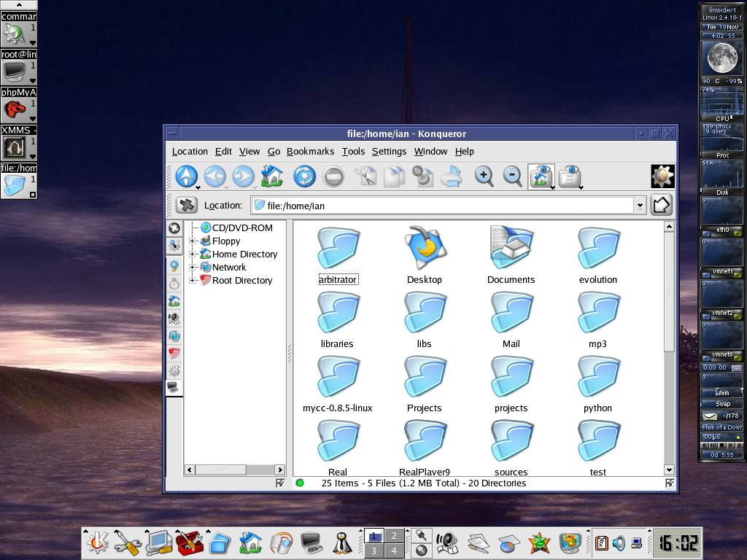
Task: Toggle the Icon View mode button
Action: (541, 176)
